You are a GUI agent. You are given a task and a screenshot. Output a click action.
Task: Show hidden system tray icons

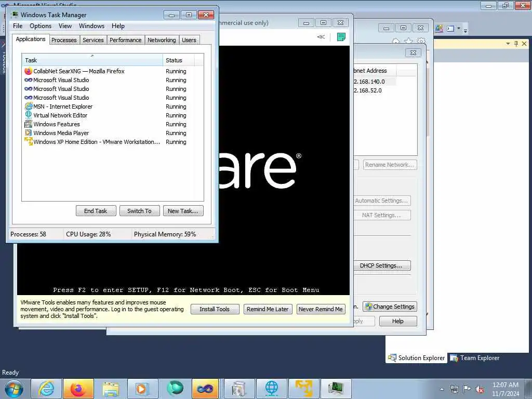tap(442, 390)
